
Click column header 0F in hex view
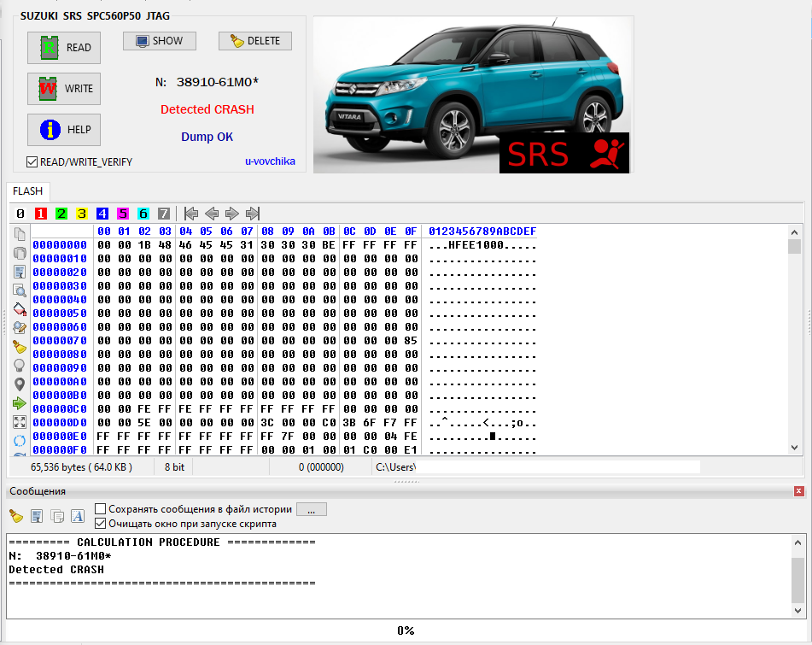[411, 231]
